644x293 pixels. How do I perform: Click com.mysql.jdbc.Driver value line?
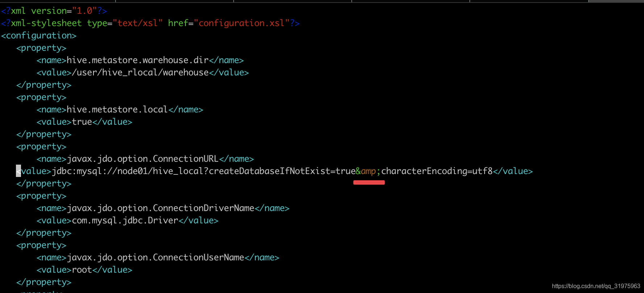point(127,220)
